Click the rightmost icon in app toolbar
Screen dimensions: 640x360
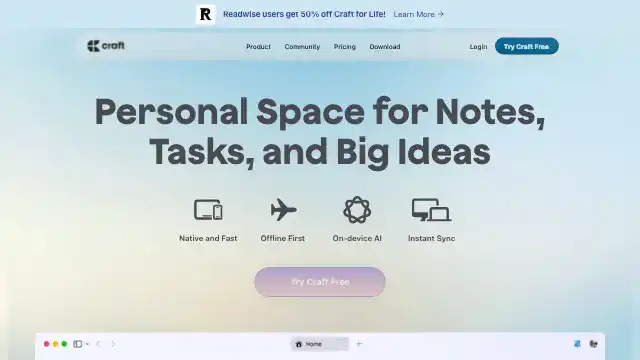click(x=594, y=344)
